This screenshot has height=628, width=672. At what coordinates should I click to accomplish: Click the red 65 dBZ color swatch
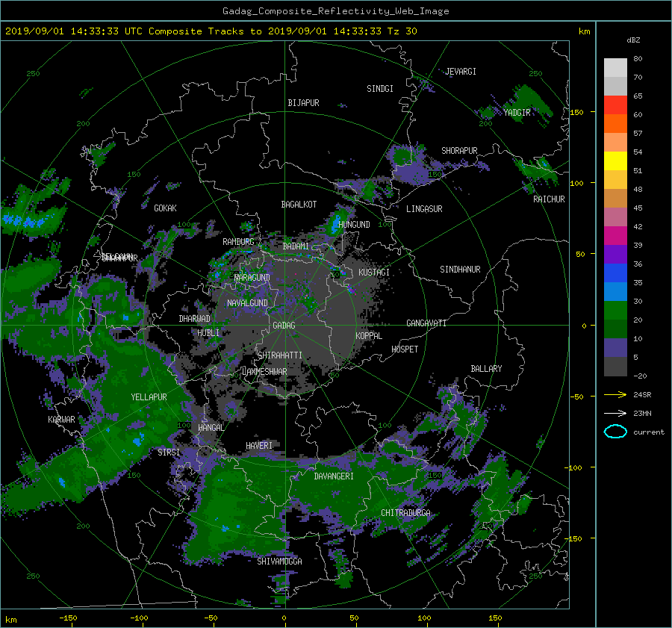615,105
